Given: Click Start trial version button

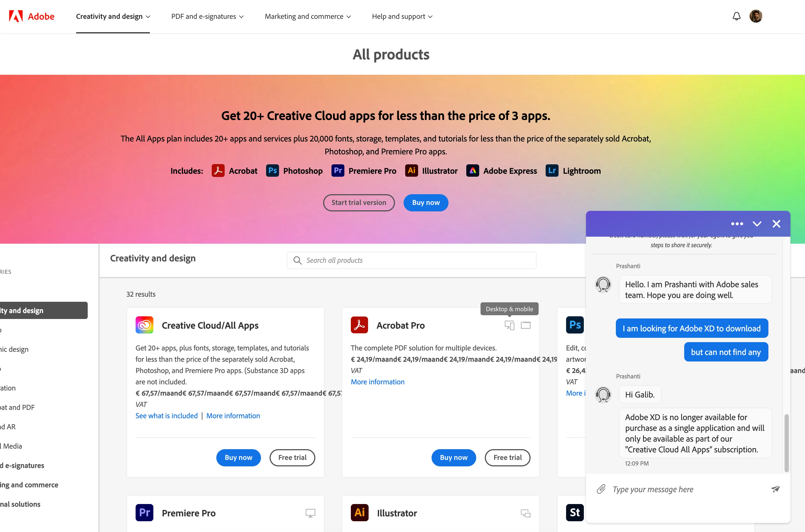Looking at the screenshot, I should (x=358, y=203).
